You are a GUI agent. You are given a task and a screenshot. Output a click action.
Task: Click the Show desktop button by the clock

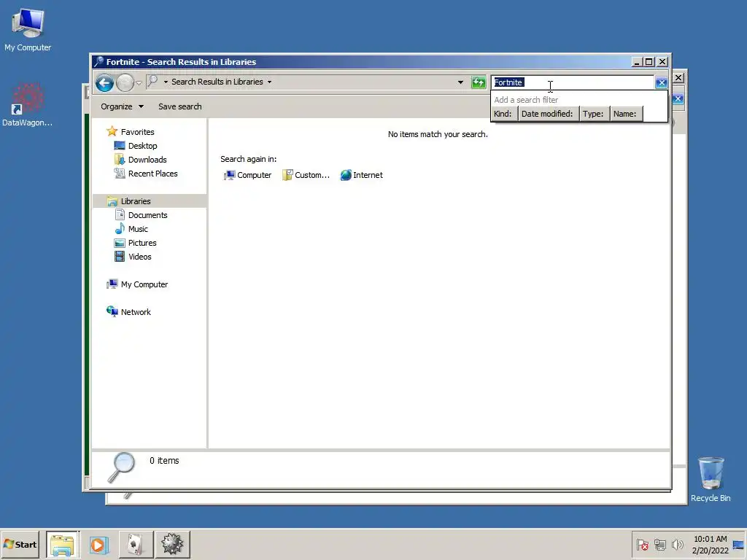(x=738, y=545)
